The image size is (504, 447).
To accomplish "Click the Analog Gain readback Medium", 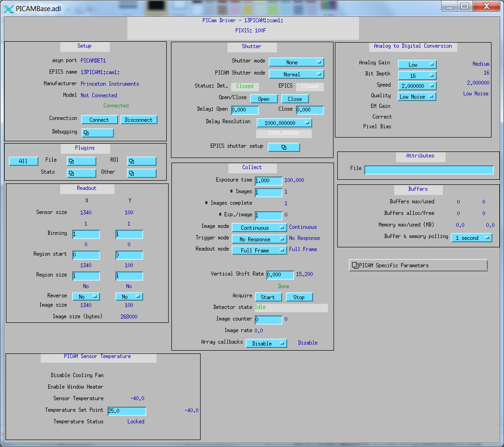I will click(x=481, y=64).
